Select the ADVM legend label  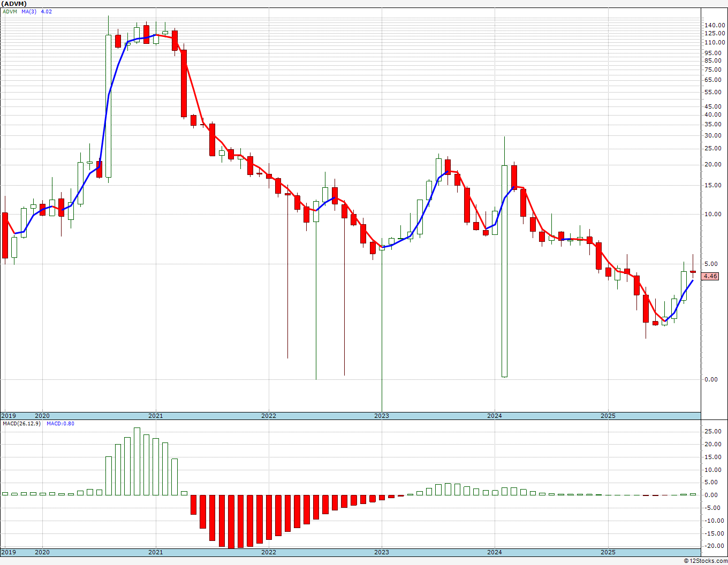pyautogui.click(x=10, y=11)
